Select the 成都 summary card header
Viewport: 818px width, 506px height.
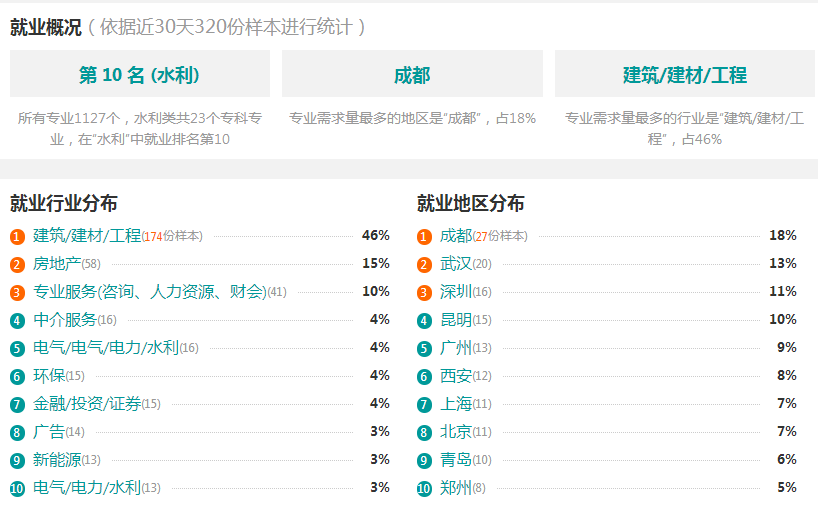pos(412,74)
